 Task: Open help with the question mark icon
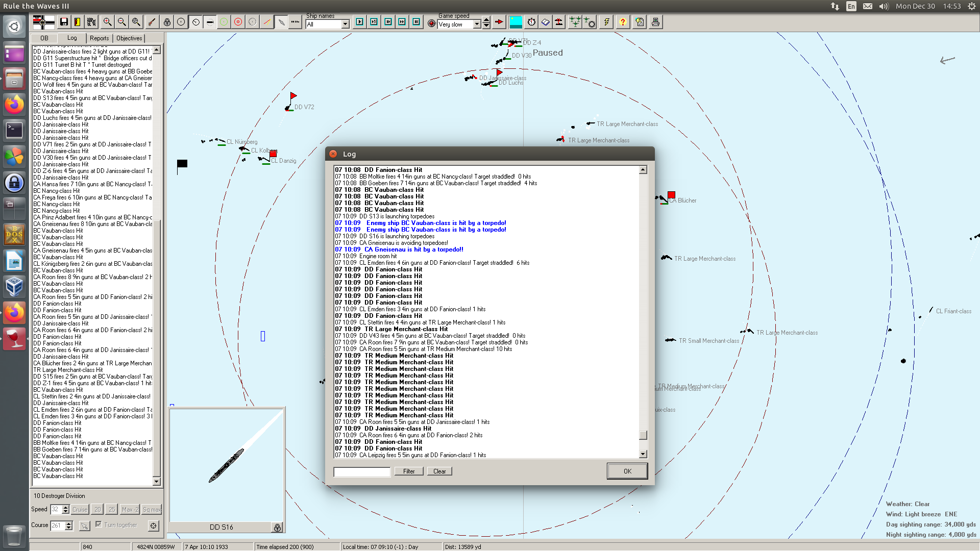pos(623,22)
